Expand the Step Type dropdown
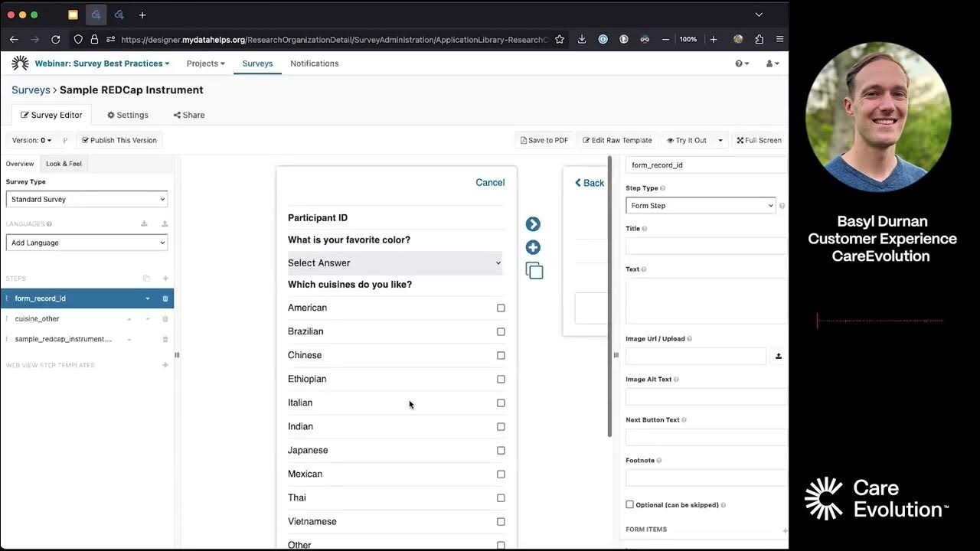The image size is (980, 551). coord(701,205)
